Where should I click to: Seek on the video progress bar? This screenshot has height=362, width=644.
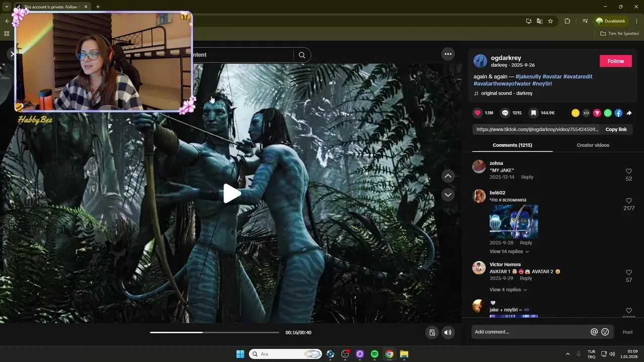214,332
